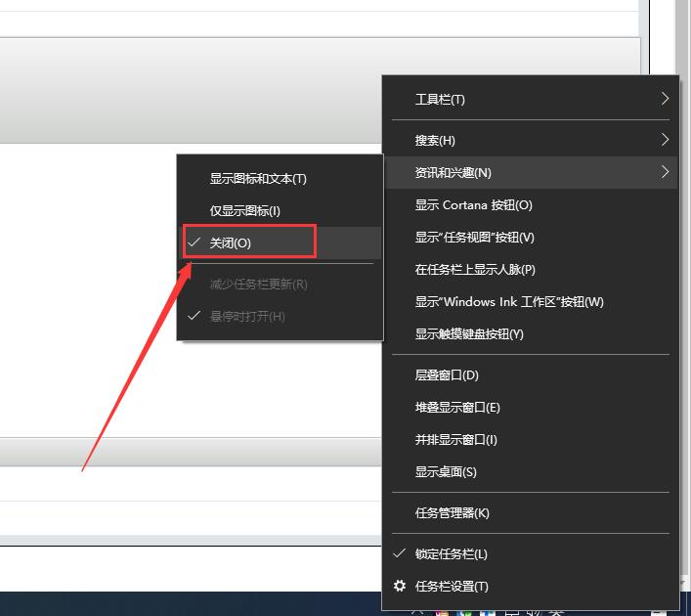Click 显示桌面(S) in the context menu

[446, 472]
